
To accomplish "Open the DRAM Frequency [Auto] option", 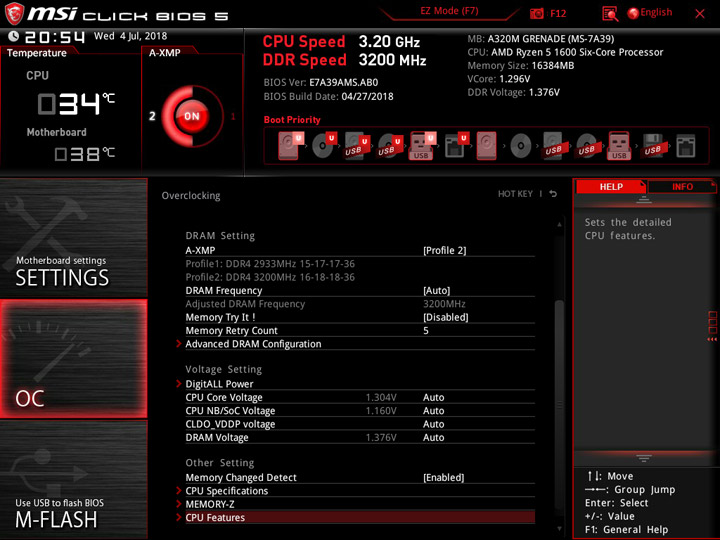I will click(437, 290).
